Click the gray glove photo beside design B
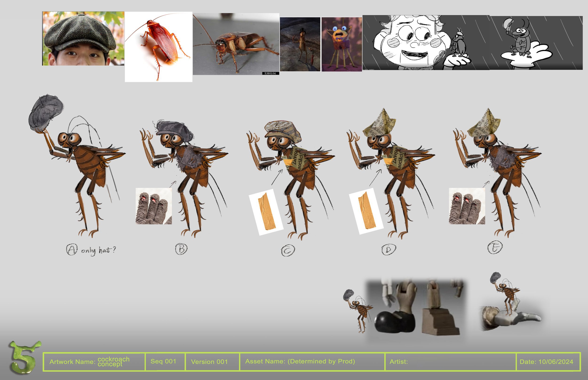 click(x=154, y=206)
